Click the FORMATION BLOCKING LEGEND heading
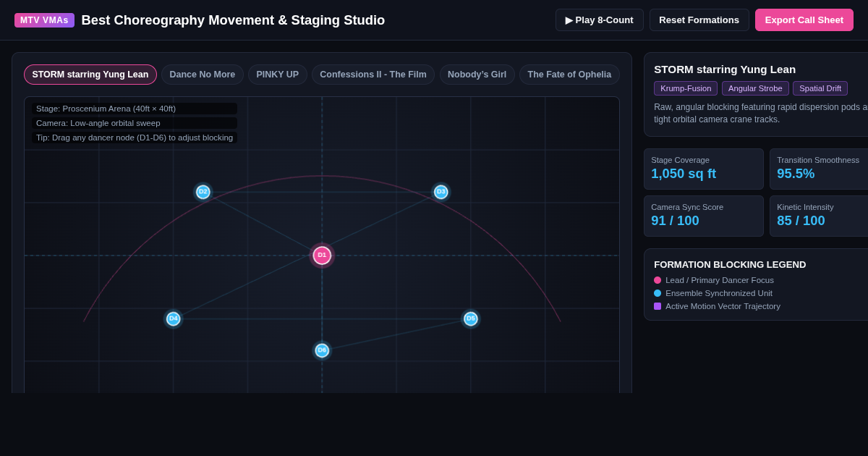Image resolution: width=868 pixels, height=456 pixels. coord(730,265)
